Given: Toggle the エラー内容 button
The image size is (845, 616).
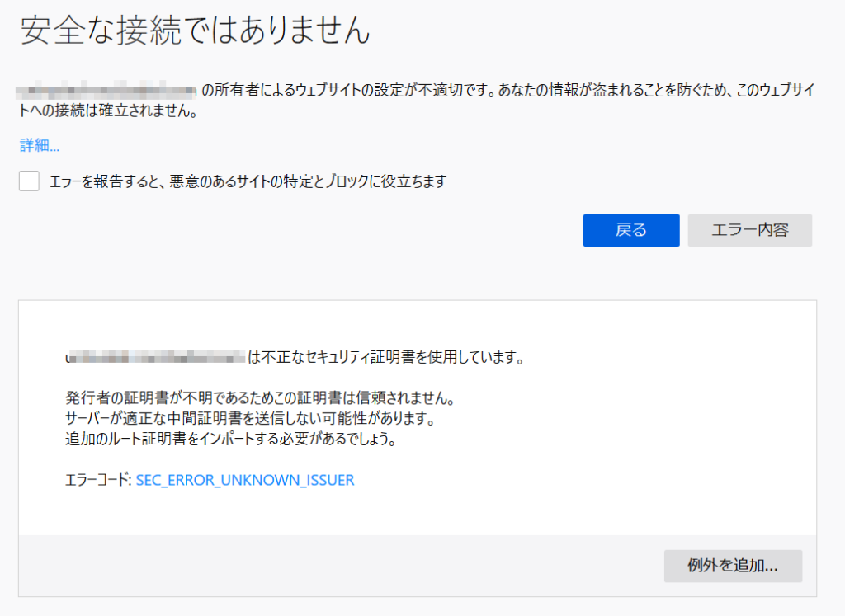Looking at the screenshot, I should coord(749,230).
